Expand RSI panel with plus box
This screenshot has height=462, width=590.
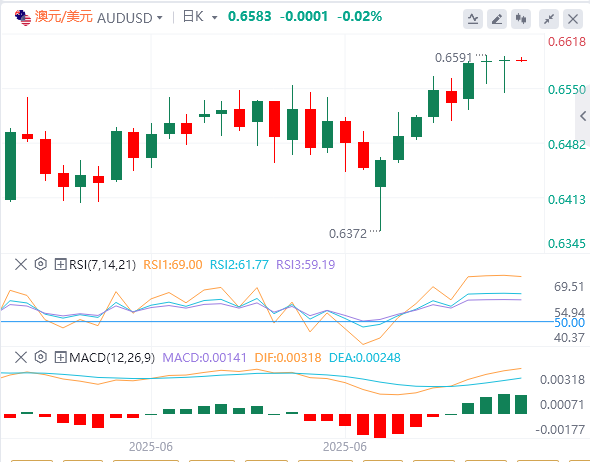pyautogui.click(x=60, y=264)
